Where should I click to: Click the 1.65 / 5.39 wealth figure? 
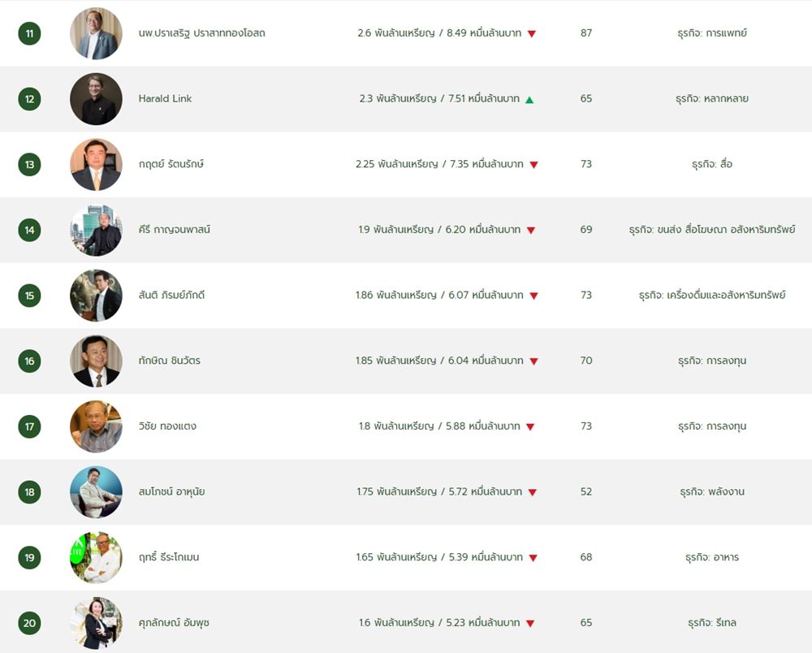(x=439, y=557)
